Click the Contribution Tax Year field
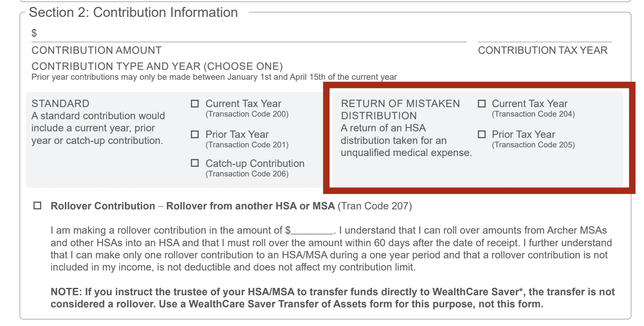 (545, 34)
